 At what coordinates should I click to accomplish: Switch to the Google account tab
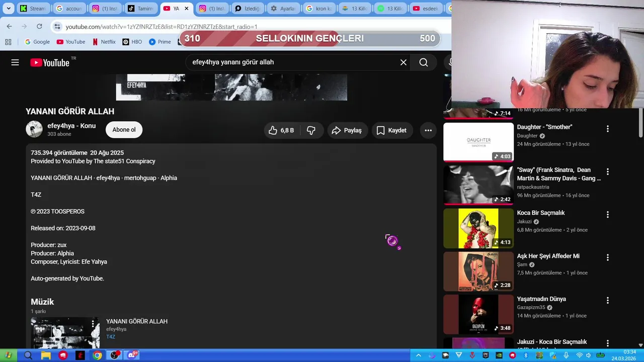[69, 9]
